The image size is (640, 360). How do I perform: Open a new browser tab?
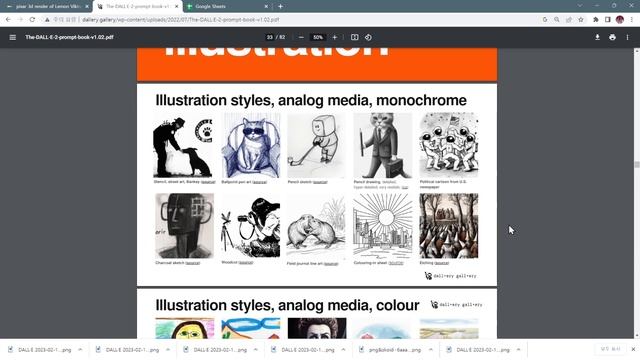coord(280,7)
